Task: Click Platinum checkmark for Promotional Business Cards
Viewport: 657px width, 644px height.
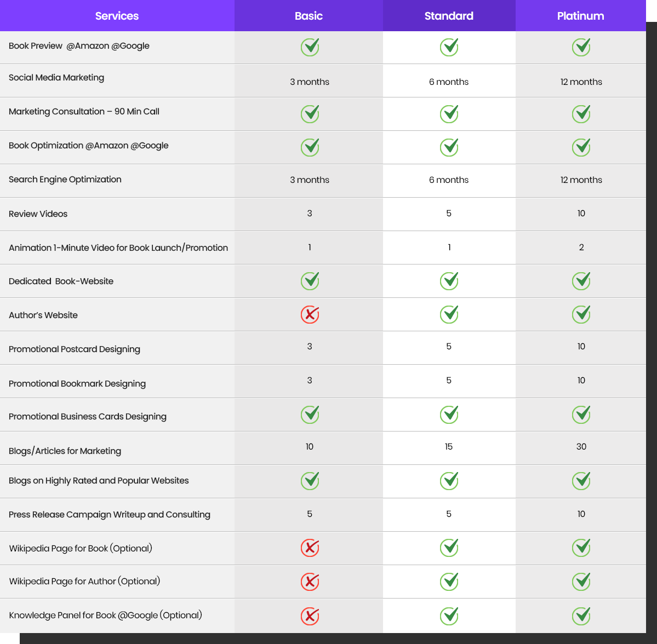Action: [x=581, y=415]
